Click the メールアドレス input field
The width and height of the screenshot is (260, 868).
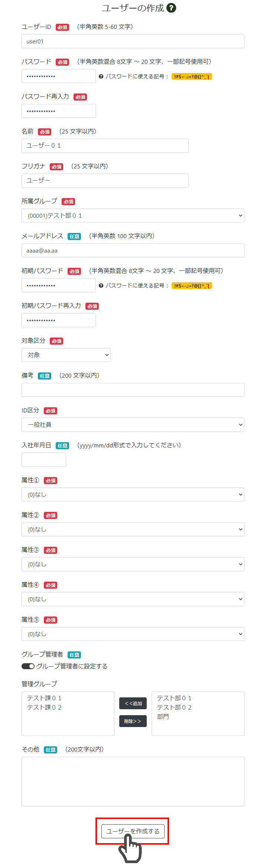[x=133, y=250]
